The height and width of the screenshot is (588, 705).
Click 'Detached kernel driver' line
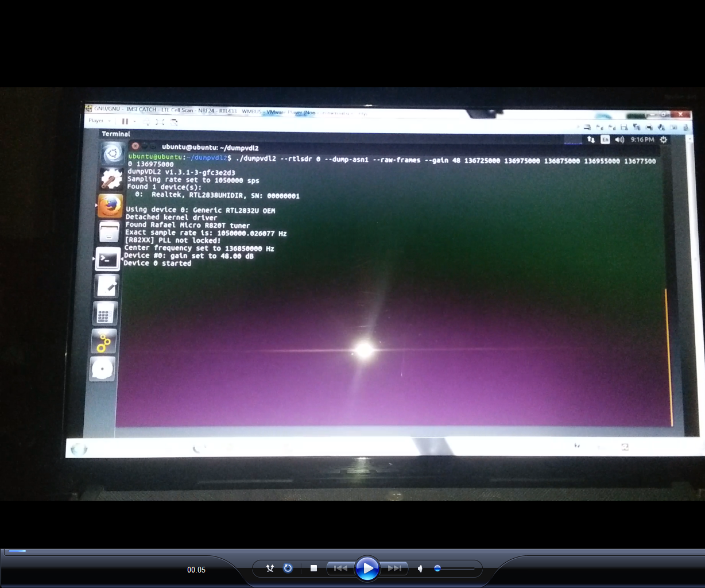pyautogui.click(x=172, y=218)
